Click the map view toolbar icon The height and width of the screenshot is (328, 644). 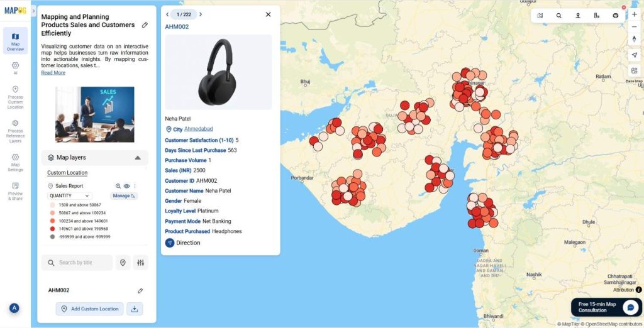tap(540, 16)
